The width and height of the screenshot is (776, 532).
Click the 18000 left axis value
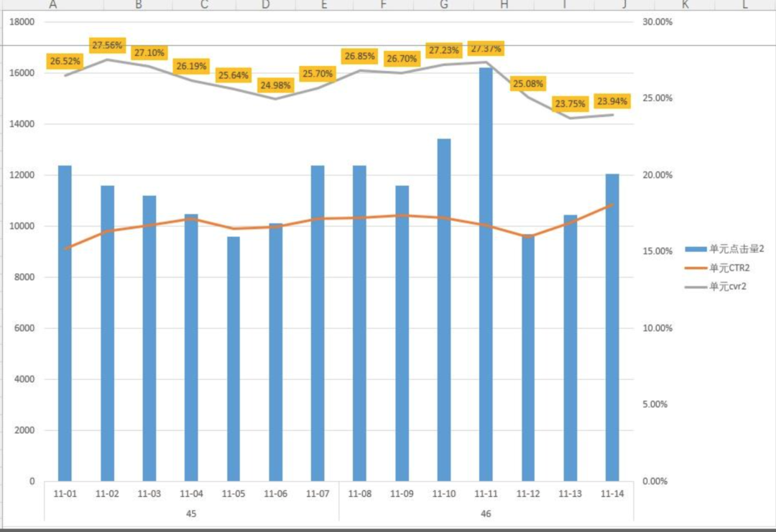(x=22, y=22)
